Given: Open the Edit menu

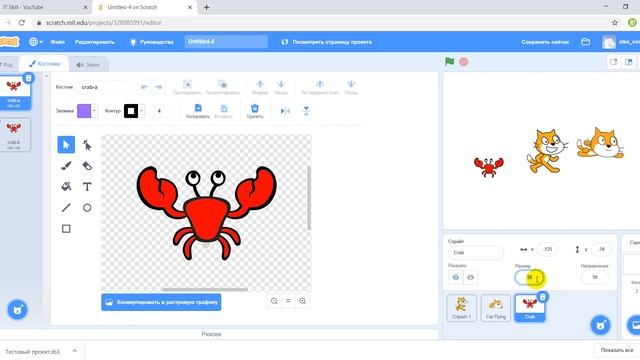Looking at the screenshot, I should [x=95, y=42].
